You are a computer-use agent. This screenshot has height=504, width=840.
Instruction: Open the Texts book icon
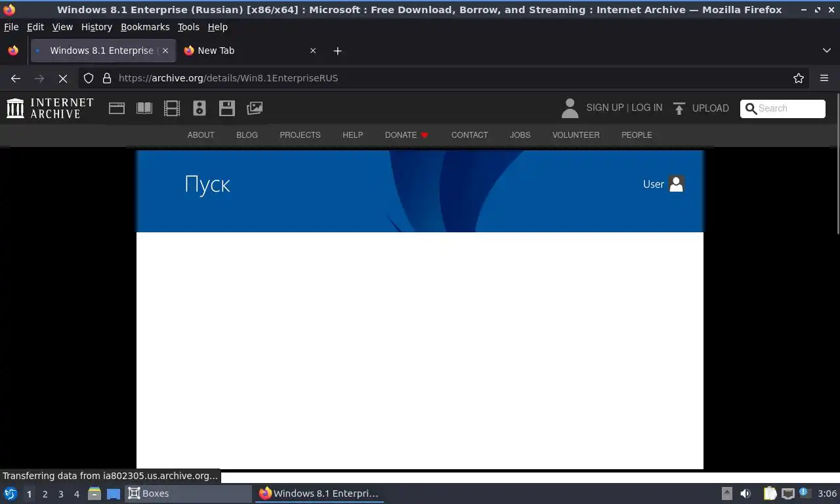click(144, 108)
